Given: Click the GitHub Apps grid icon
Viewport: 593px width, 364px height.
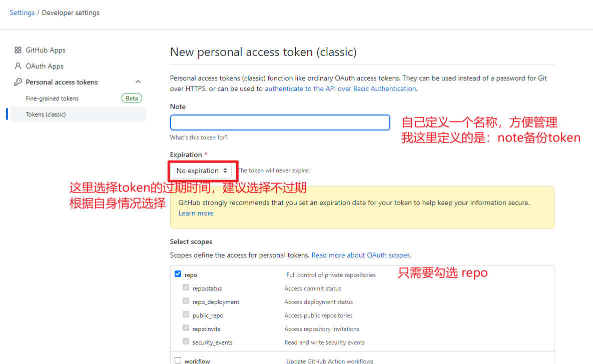Looking at the screenshot, I should pos(18,50).
